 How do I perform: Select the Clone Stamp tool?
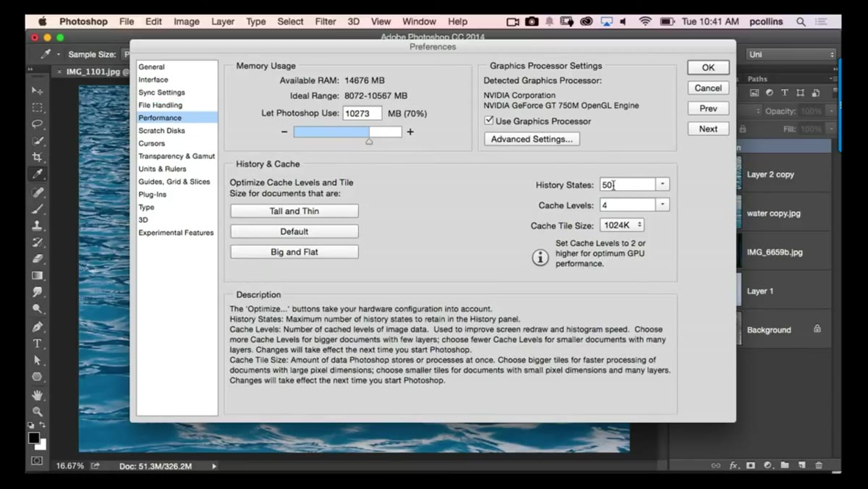(x=37, y=226)
